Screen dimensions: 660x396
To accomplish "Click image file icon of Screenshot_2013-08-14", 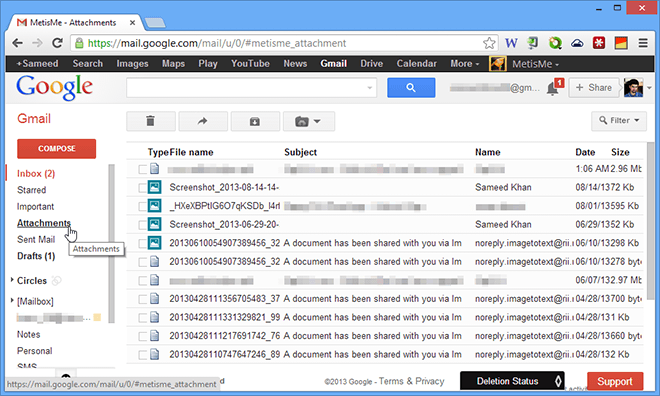I will (154, 187).
